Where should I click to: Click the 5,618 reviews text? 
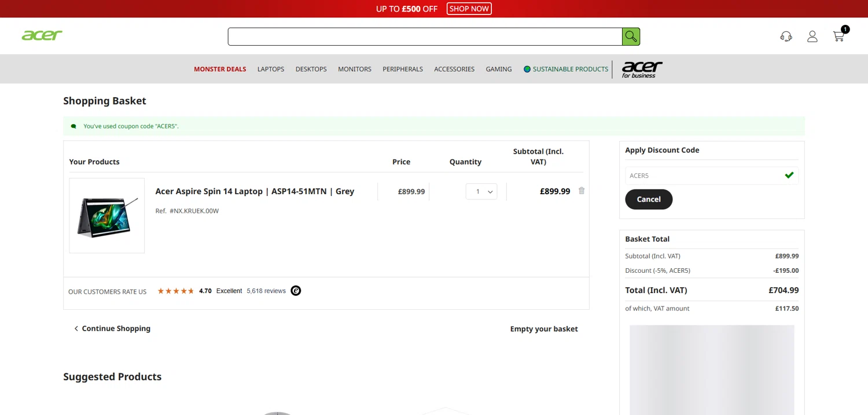(x=266, y=291)
